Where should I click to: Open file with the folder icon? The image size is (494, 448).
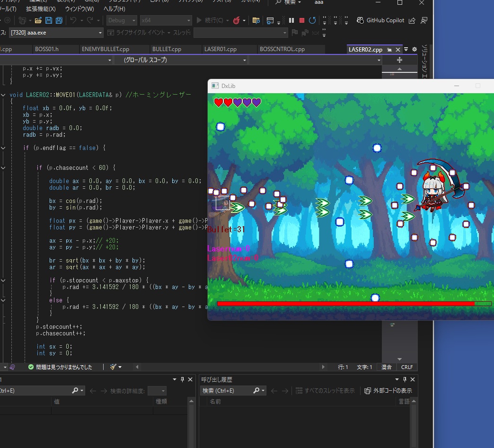[38, 20]
